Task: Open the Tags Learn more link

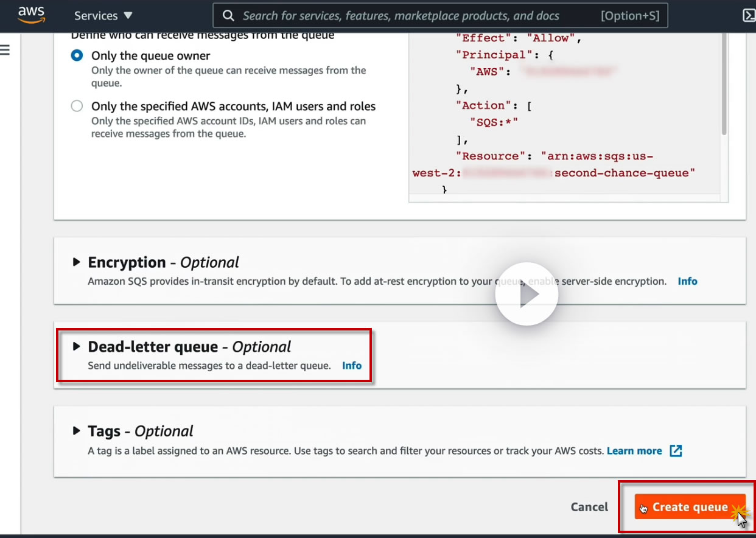Action: 634,451
